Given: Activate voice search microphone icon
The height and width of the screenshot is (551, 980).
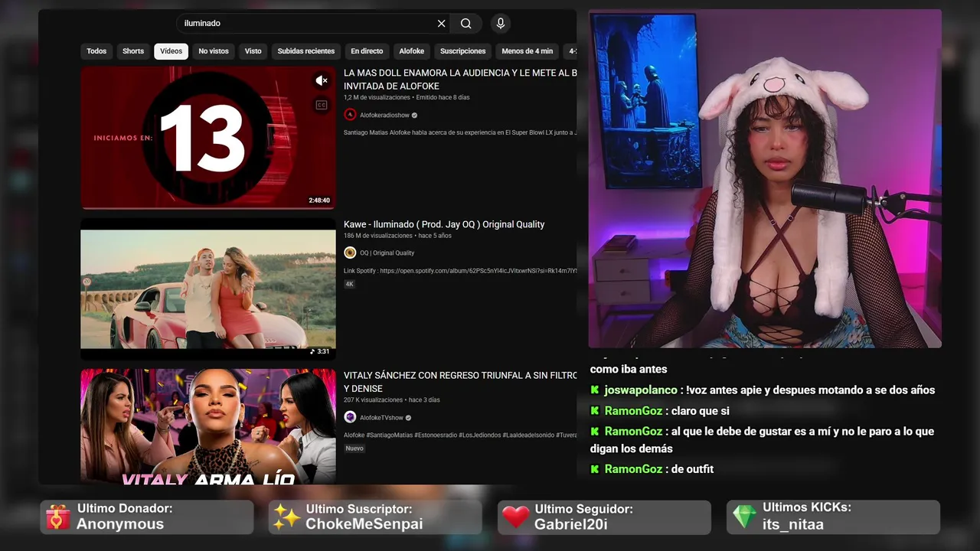Looking at the screenshot, I should [x=501, y=24].
